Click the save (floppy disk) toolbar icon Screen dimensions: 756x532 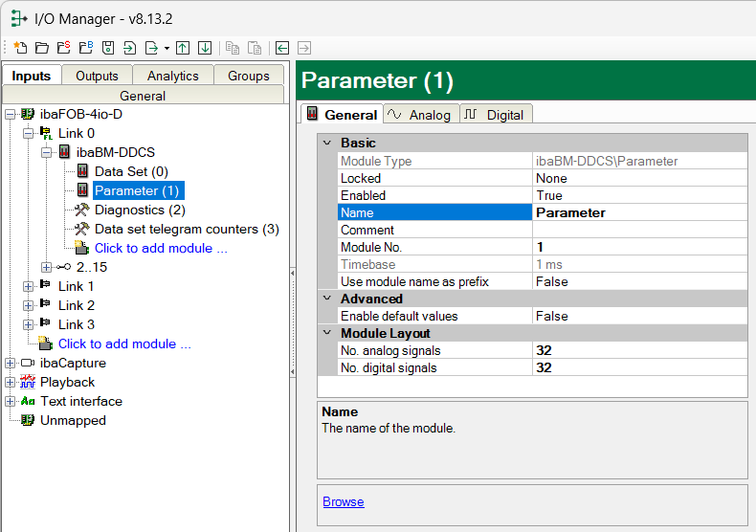click(108, 47)
